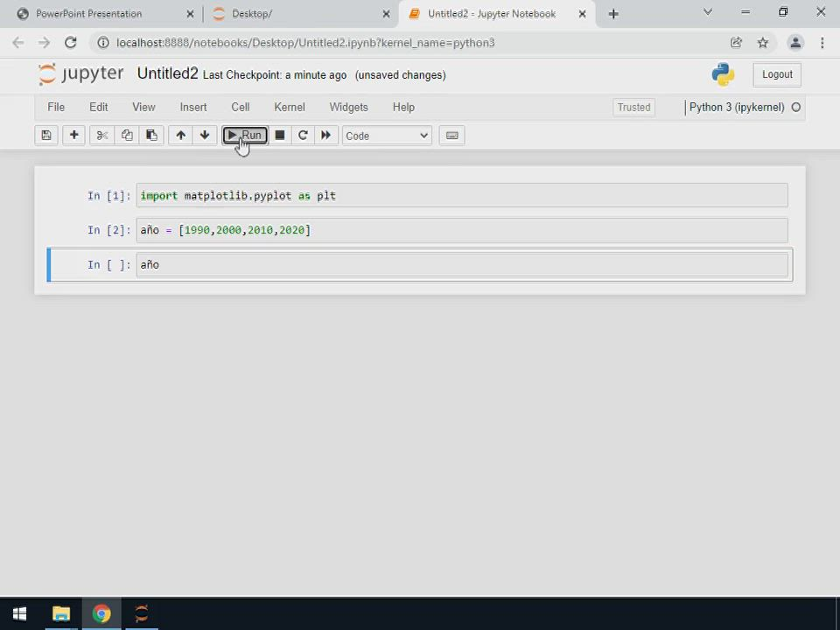840x630 pixels.
Task: Cut selected cells with scissors icon
Action: click(101, 136)
